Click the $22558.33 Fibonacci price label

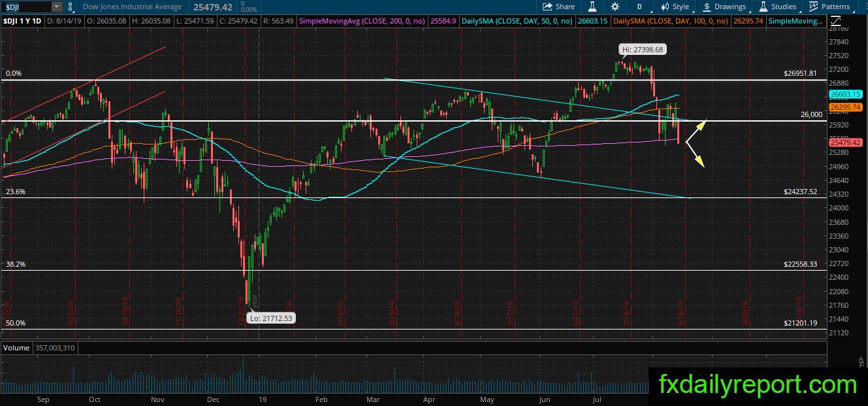[801, 264]
